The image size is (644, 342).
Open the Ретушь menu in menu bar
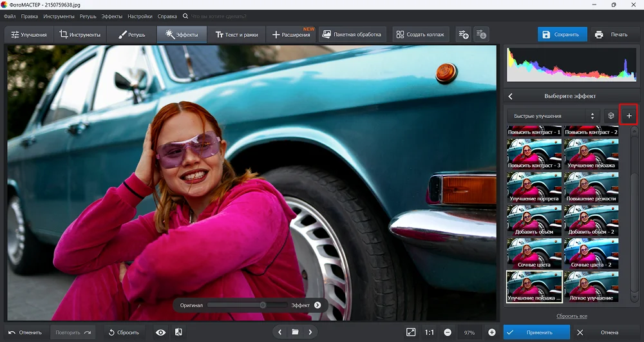tap(88, 16)
